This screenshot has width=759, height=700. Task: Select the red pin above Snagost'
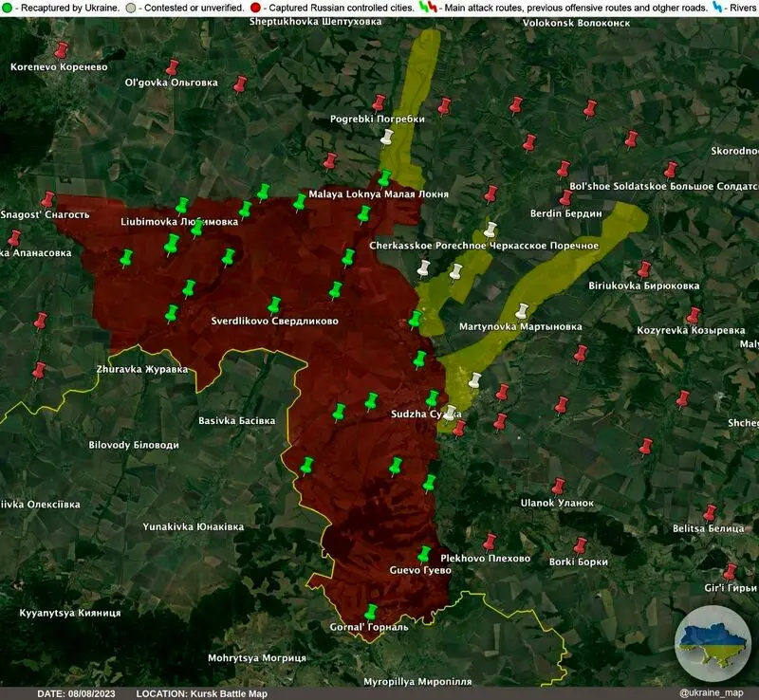pyautogui.click(x=47, y=199)
